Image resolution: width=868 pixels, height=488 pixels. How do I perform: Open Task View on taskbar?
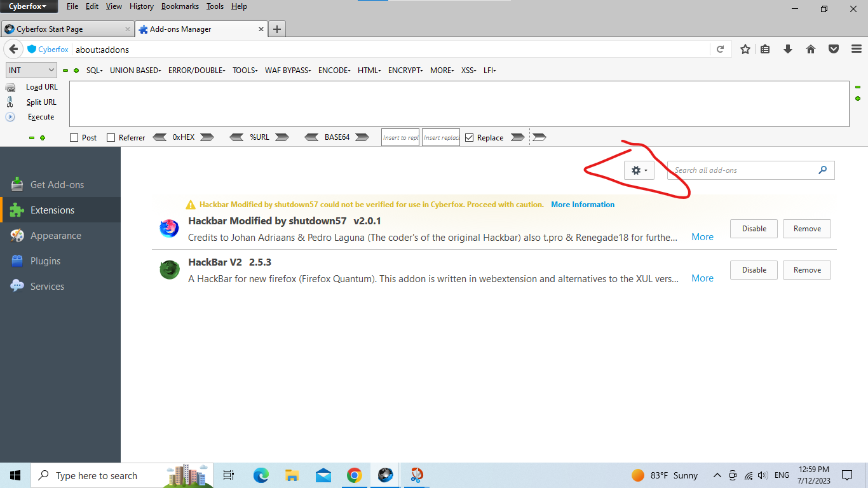pos(229,475)
